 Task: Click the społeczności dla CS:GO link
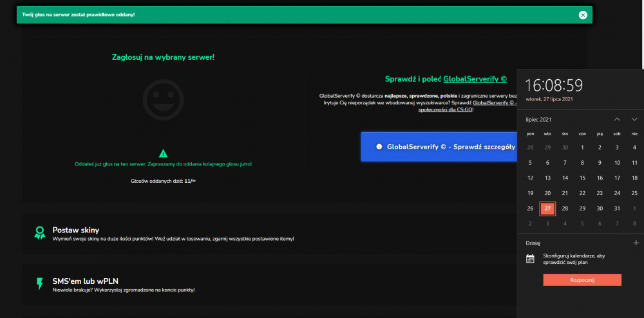pos(445,110)
